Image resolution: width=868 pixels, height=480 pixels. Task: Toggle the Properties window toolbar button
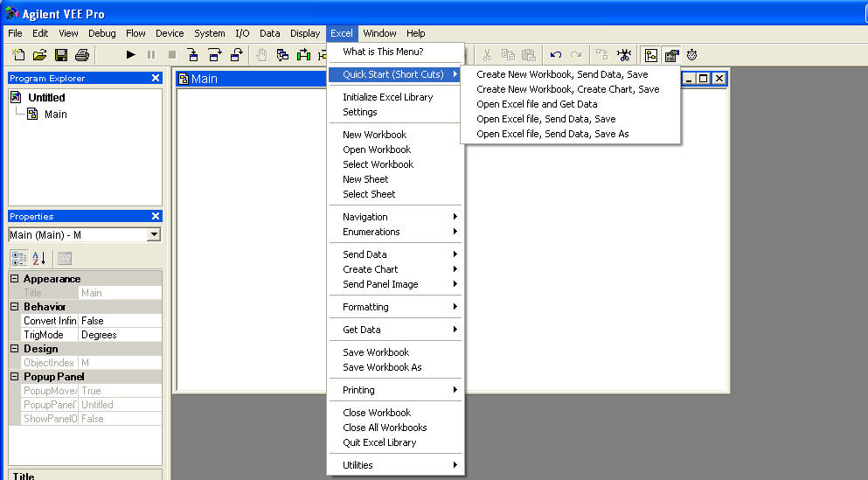(671, 55)
